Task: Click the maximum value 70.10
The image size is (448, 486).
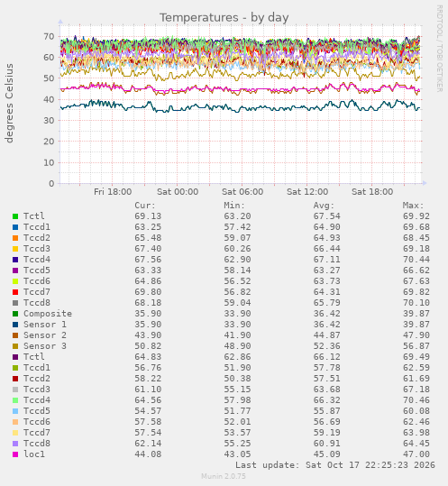Action: click(x=416, y=303)
